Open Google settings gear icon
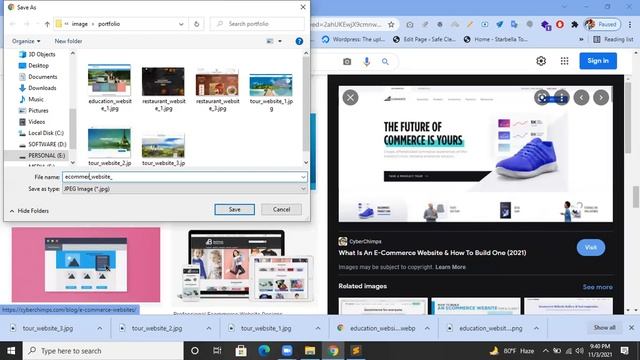 coord(541,61)
